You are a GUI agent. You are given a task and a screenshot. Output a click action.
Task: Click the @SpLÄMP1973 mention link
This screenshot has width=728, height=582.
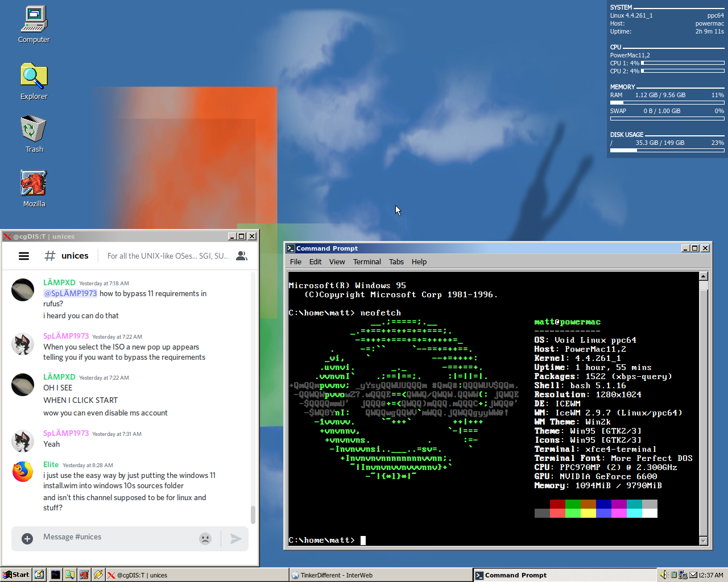(71, 293)
